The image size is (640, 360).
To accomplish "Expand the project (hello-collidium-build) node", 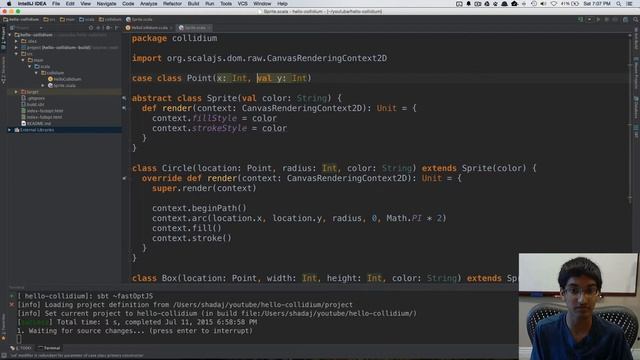I will click(x=16, y=48).
